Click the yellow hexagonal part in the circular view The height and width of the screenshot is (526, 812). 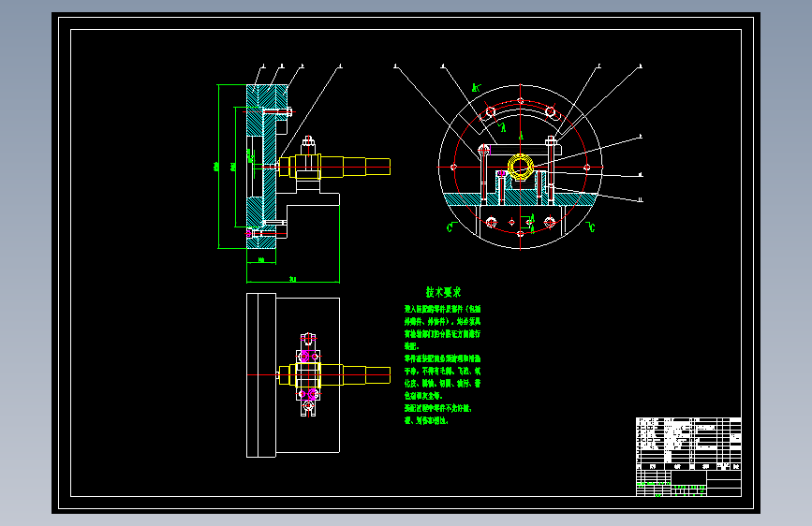tap(521, 167)
